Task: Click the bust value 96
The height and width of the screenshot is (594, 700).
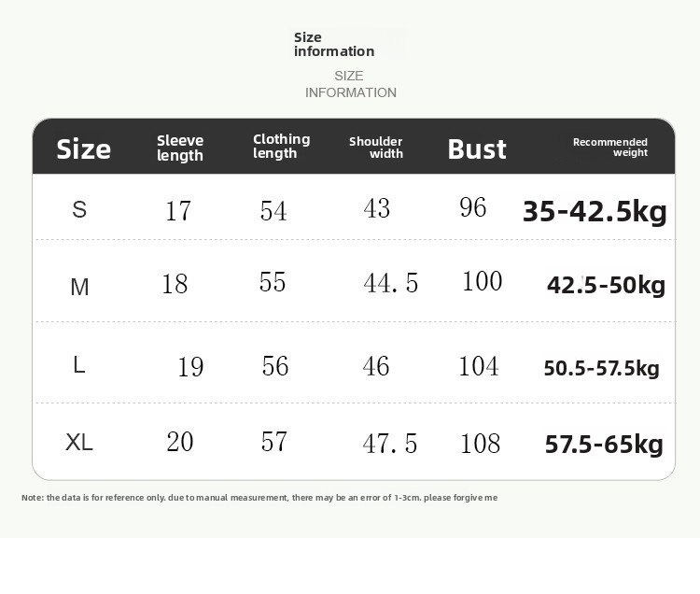Action: coord(473,207)
